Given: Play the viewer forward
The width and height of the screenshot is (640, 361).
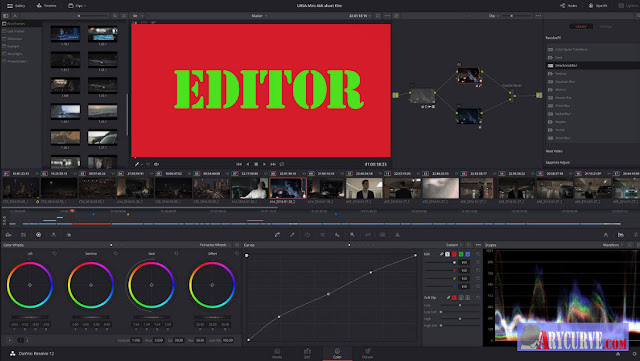Looking at the screenshot, I should (x=264, y=164).
